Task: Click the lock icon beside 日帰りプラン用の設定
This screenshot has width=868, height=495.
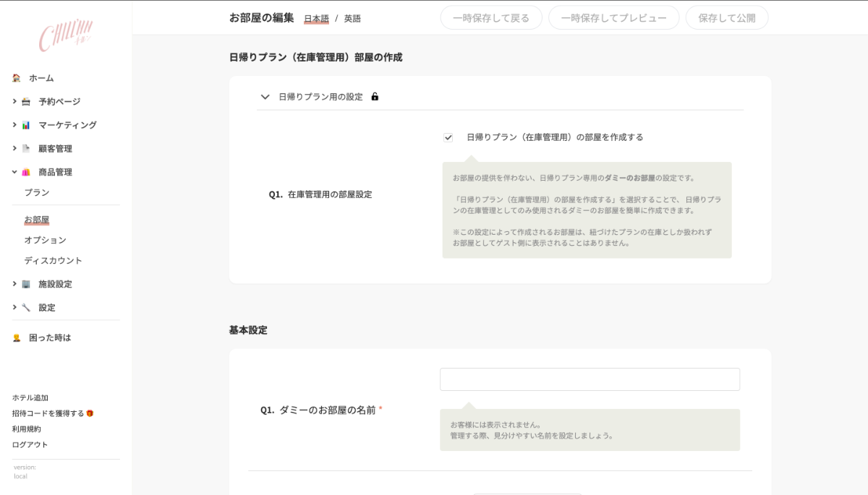Action: 375,97
